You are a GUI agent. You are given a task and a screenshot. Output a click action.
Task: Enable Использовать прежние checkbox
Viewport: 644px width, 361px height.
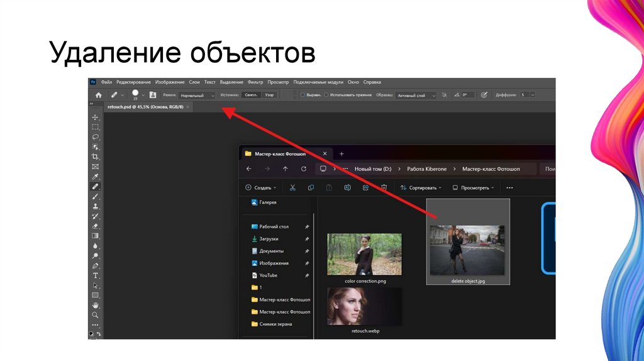[326, 95]
